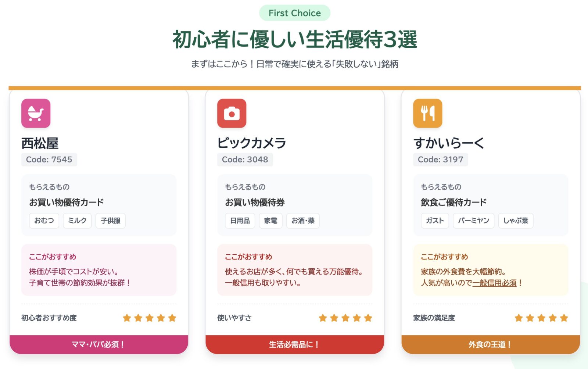Click the pink baby stroller icon

click(36, 113)
